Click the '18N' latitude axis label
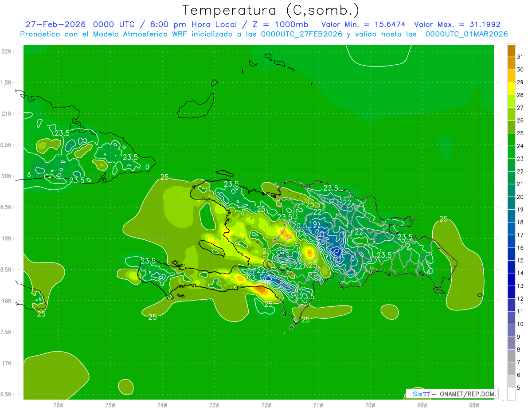The width and height of the screenshot is (532, 411). point(7,301)
